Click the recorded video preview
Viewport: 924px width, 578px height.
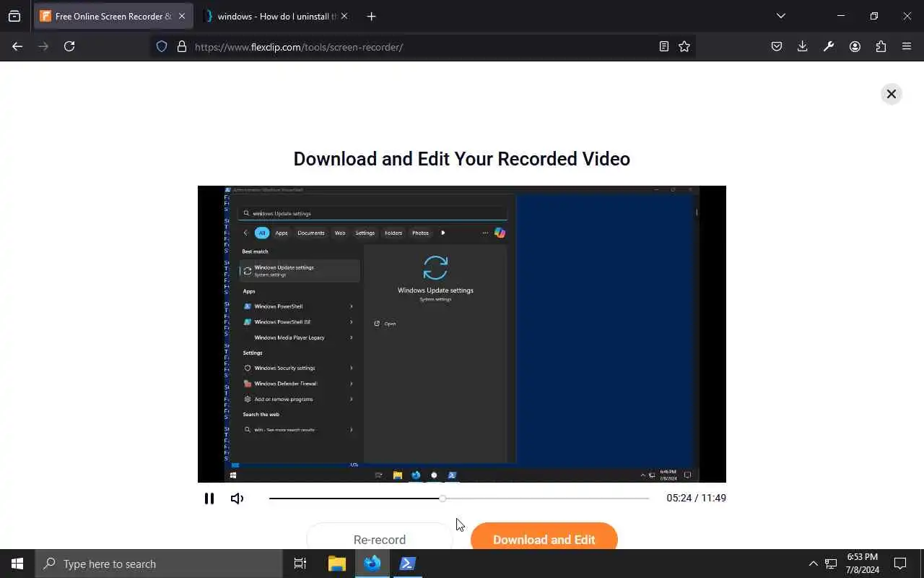coord(462,334)
